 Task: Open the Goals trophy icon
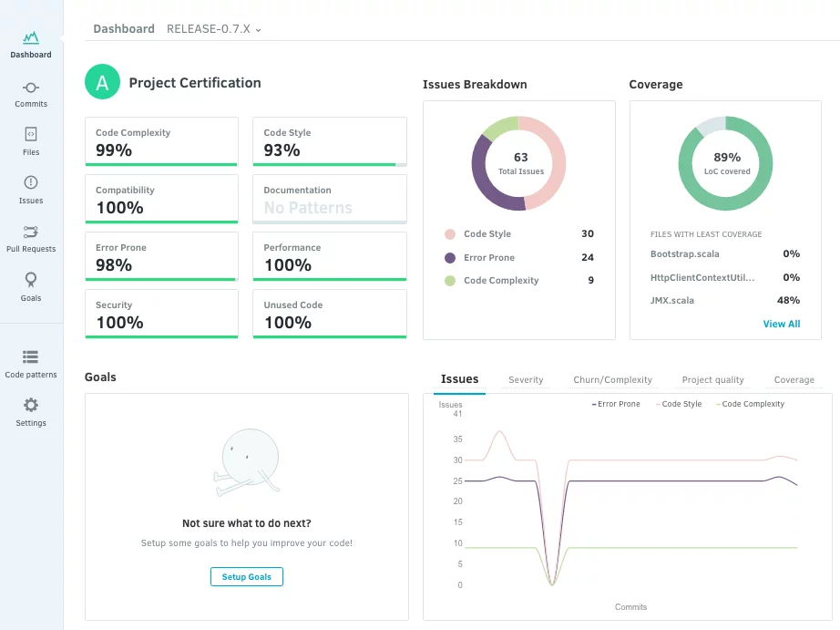(x=31, y=280)
